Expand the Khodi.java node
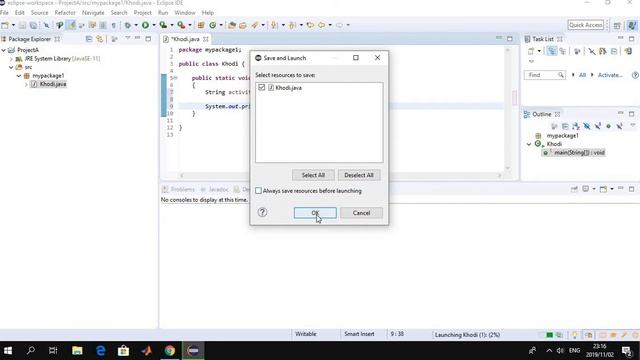 [27, 84]
